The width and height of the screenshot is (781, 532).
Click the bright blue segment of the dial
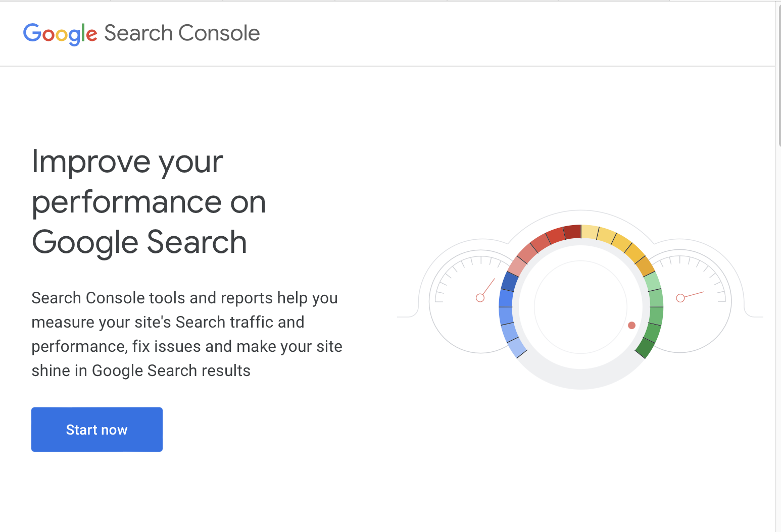click(506, 298)
